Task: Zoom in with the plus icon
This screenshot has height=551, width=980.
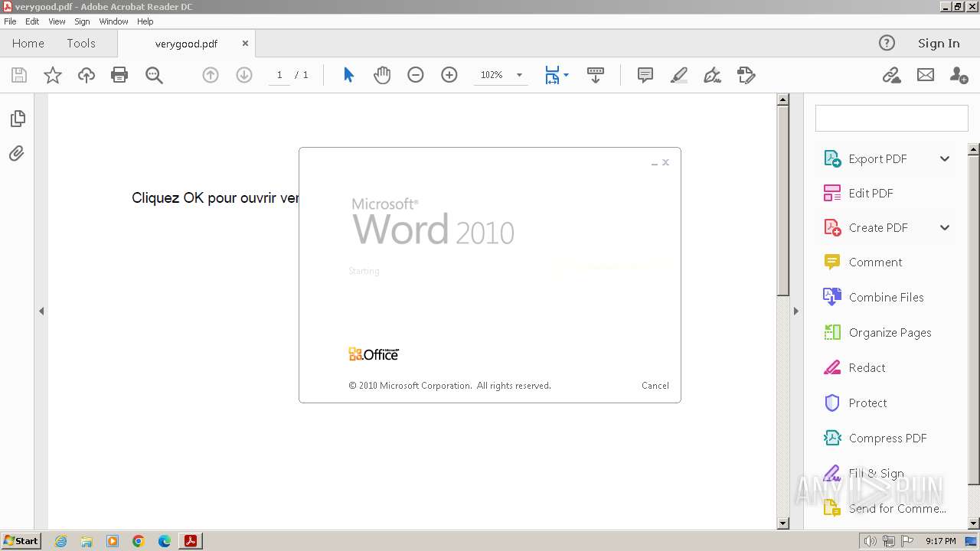Action: [x=449, y=75]
